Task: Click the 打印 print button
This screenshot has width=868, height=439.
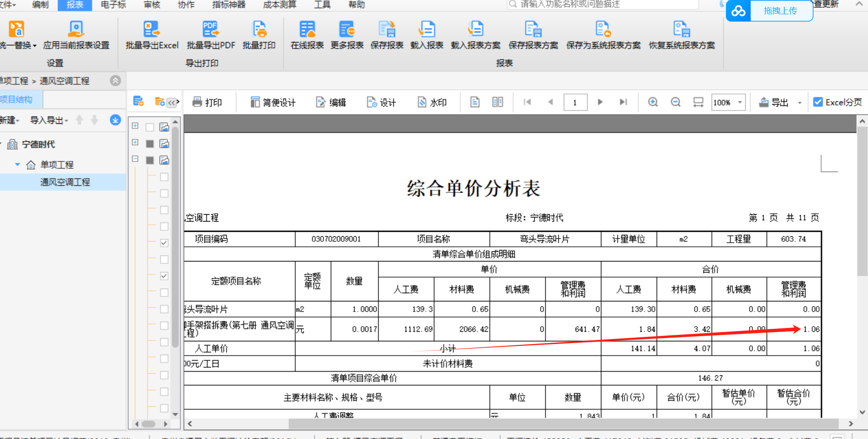Action: (x=207, y=102)
